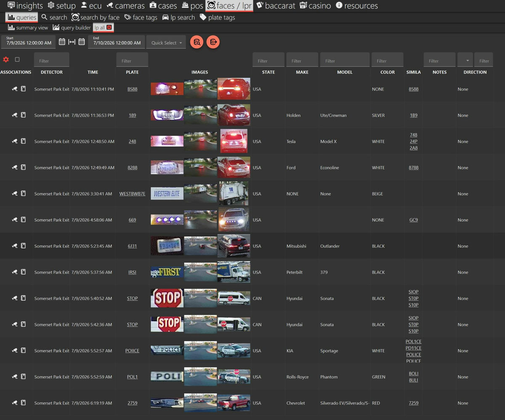
Task: Open plate link 2759
Action: (x=132, y=403)
